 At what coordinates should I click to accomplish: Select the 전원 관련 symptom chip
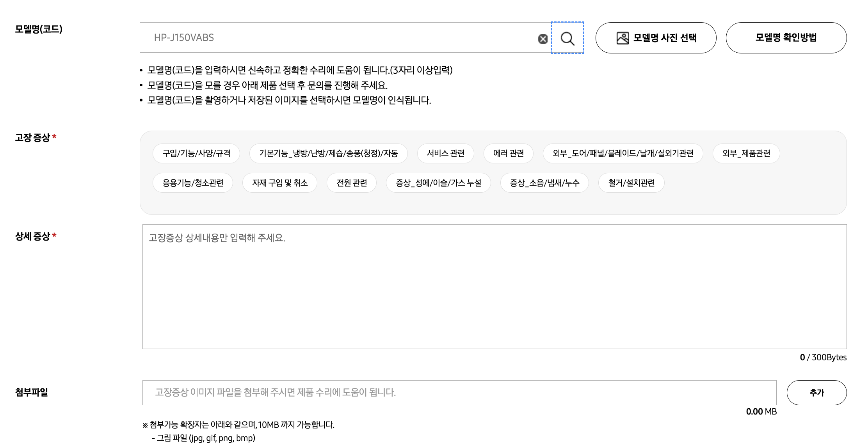tap(352, 183)
